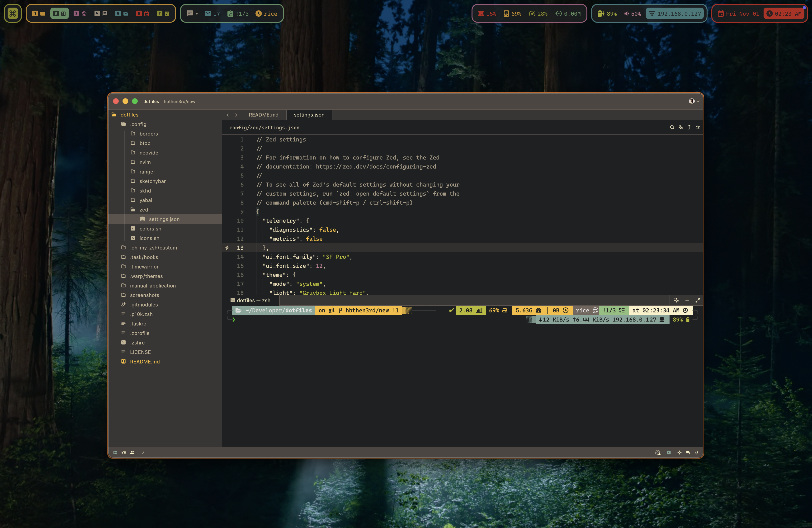Image resolution: width=812 pixels, height=528 pixels.
Task: Open the notifications bell icon
Action: (697, 453)
